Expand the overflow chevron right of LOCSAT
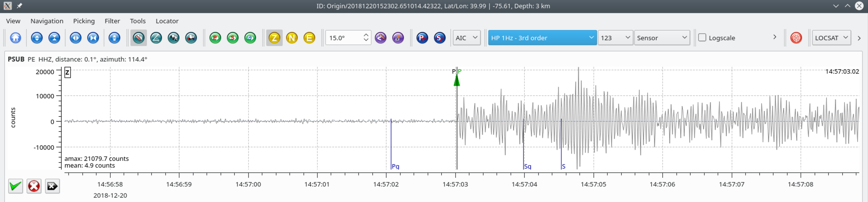Viewport: 868px width, 202px height. click(859, 38)
